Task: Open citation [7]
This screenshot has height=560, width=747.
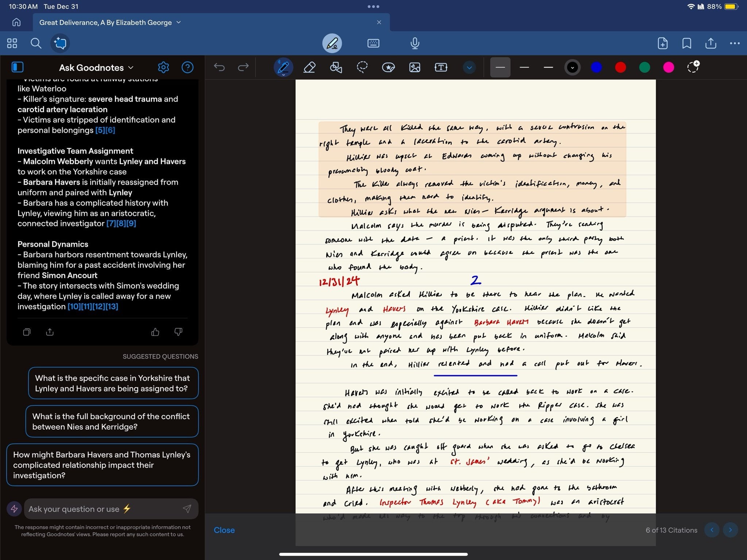Action: (111, 223)
